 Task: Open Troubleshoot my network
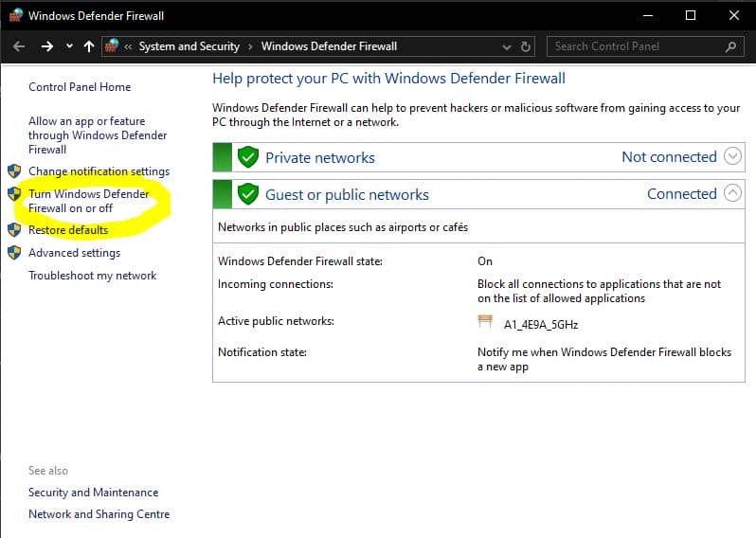coord(92,276)
